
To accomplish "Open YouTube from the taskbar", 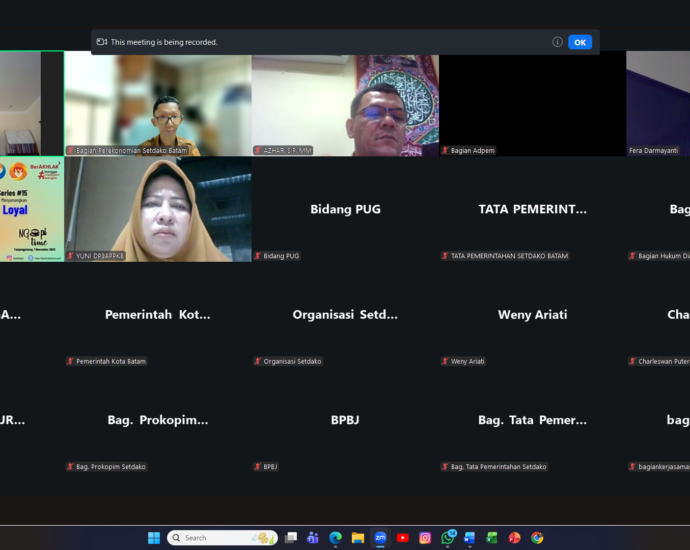I will click(x=402, y=538).
